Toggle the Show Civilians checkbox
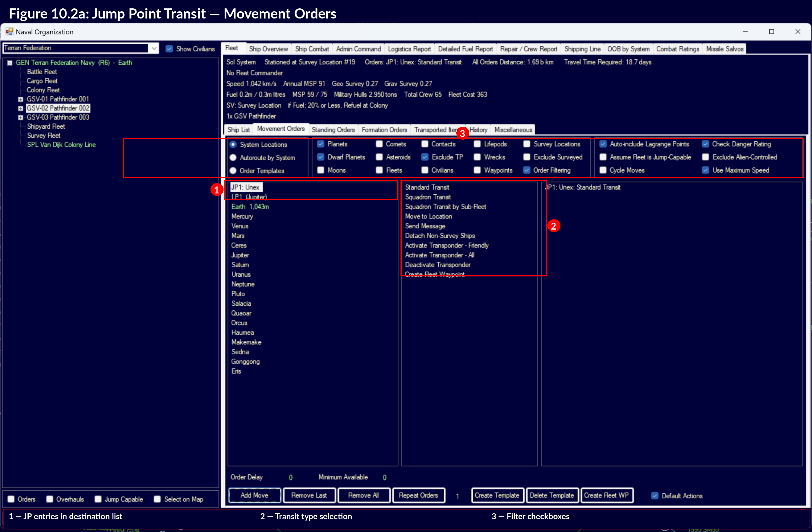Viewport: 812px width, 532px height. pyautogui.click(x=169, y=49)
